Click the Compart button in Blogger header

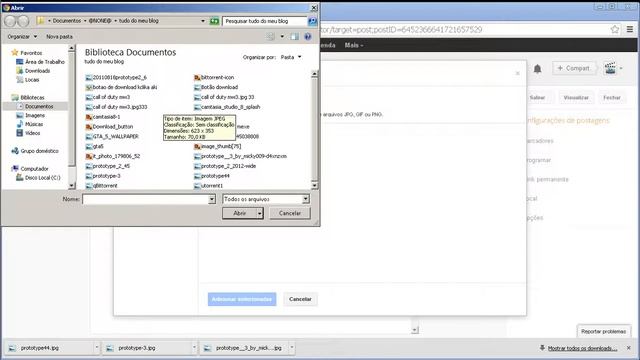573,68
